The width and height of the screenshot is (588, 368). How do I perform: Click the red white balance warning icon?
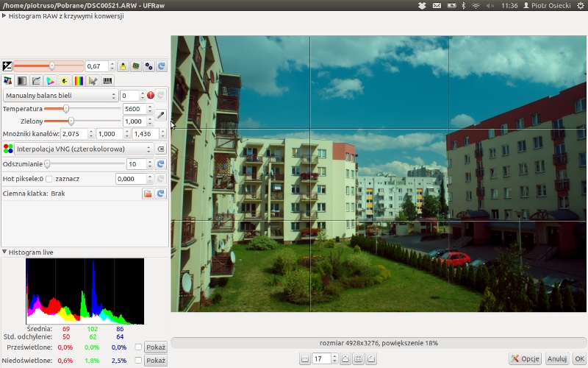(150, 96)
